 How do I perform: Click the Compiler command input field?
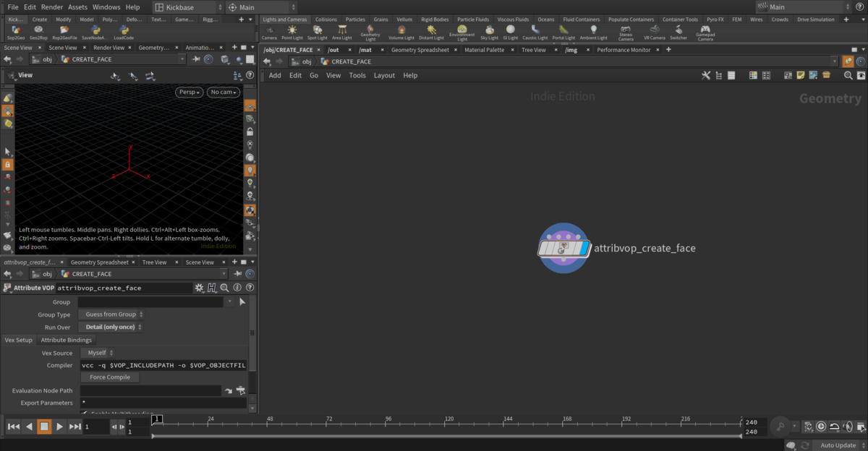click(163, 365)
